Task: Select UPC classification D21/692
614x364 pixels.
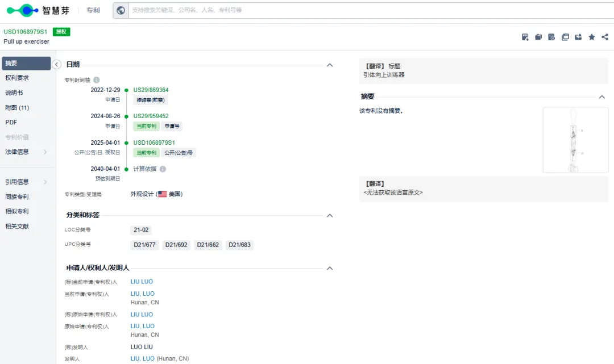Action: [176, 245]
